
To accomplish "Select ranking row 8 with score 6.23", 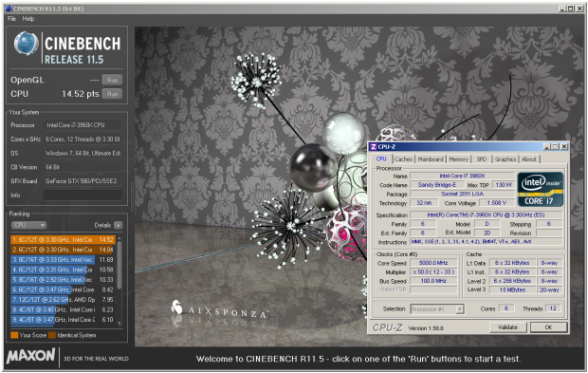I will point(63,309).
